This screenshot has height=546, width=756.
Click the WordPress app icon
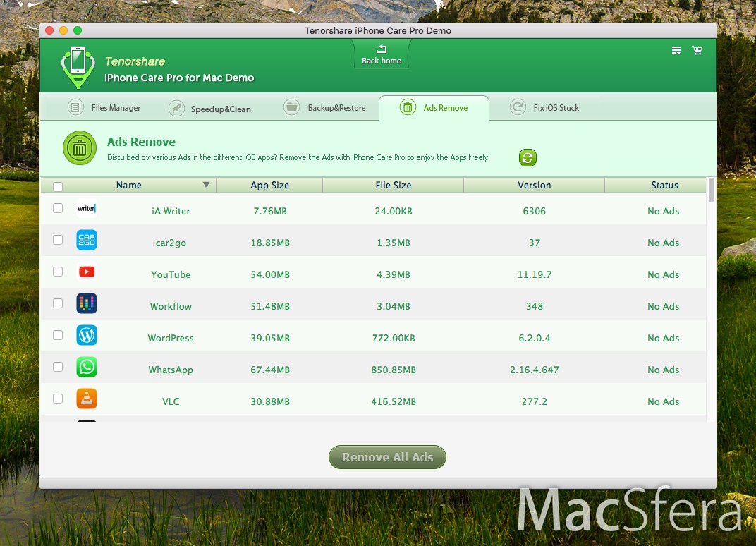pos(87,335)
